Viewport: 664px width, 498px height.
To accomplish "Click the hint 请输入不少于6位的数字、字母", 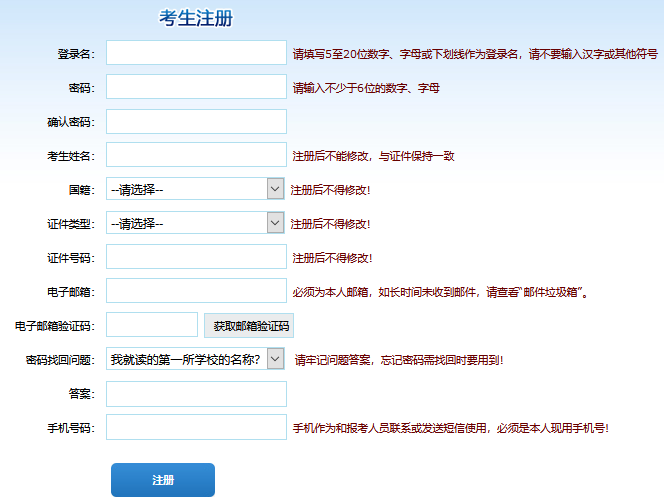I will point(366,88).
